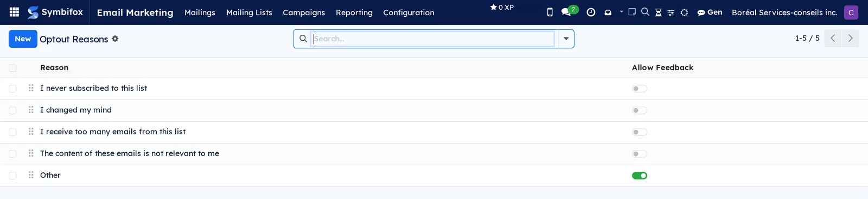Open the Gen chat button
The image size is (868, 199).
coord(710,12)
